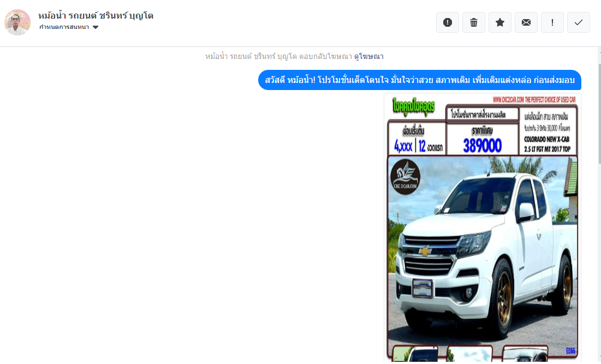Open the กำหนดการสนทนา dropdown arrow

pos(96,27)
